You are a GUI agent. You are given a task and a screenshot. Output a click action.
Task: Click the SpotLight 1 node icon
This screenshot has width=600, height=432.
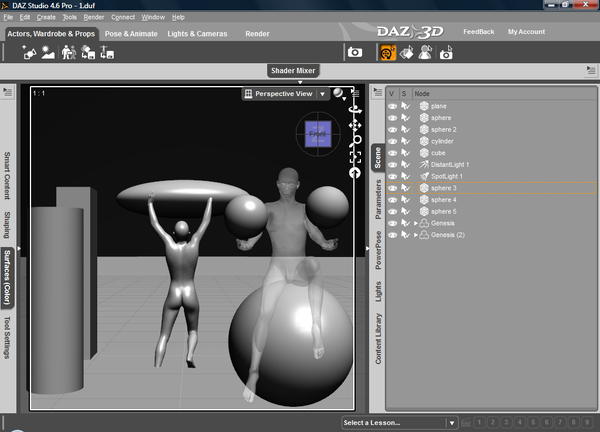click(424, 176)
